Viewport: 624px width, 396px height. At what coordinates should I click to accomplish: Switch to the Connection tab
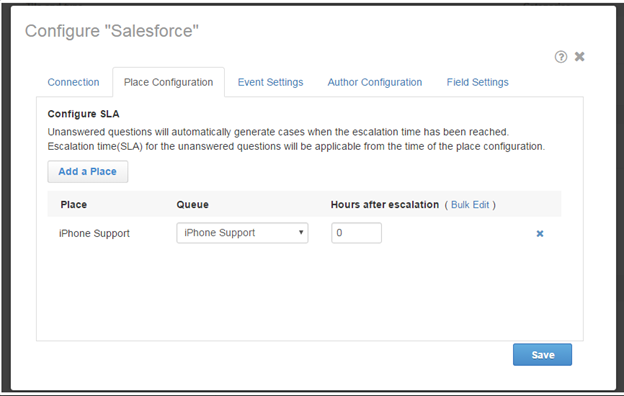pyautogui.click(x=74, y=82)
